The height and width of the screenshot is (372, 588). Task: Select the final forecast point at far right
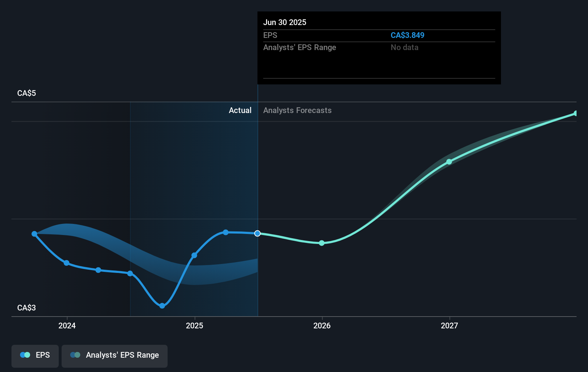pyautogui.click(x=576, y=113)
